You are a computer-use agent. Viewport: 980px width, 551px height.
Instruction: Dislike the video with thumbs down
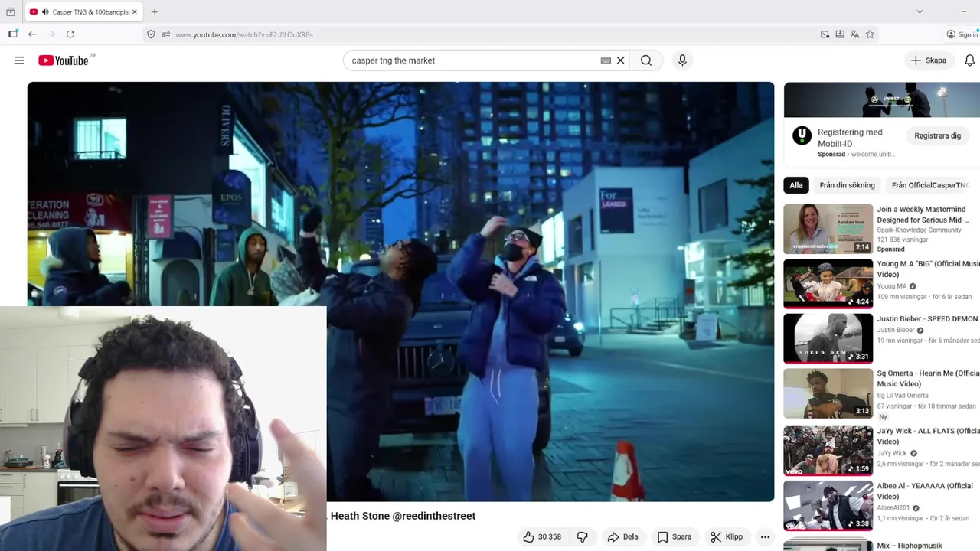[583, 536]
